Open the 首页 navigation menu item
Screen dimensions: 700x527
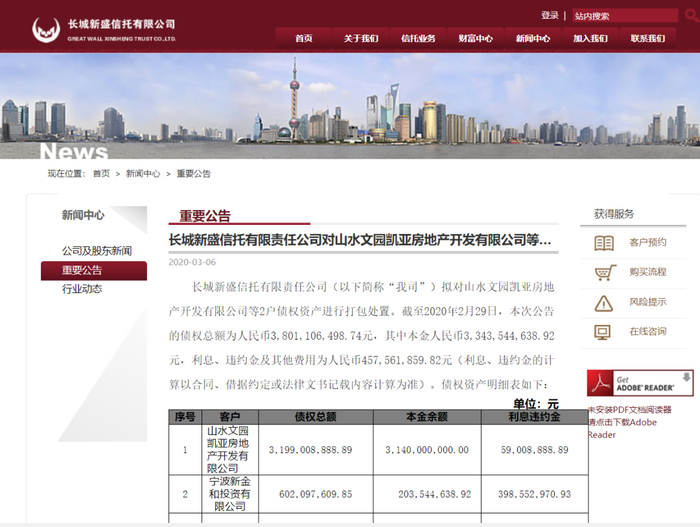(304, 38)
